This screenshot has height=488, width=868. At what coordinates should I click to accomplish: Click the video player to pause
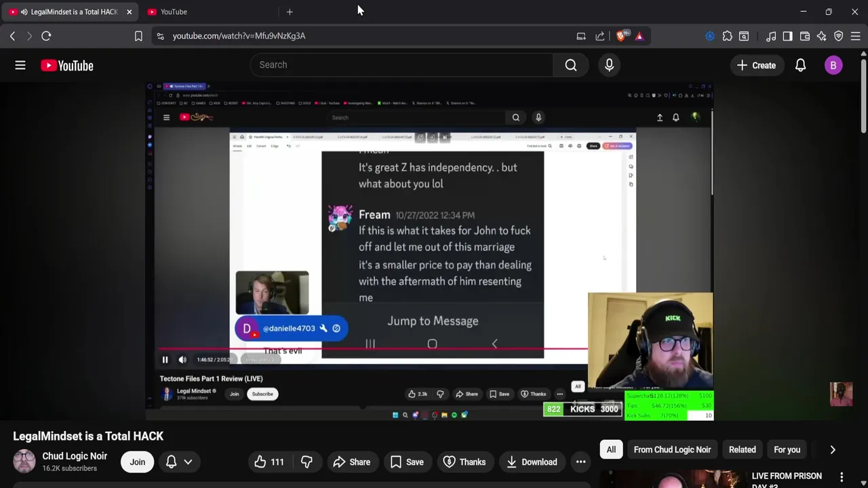click(x=429, y=251)
